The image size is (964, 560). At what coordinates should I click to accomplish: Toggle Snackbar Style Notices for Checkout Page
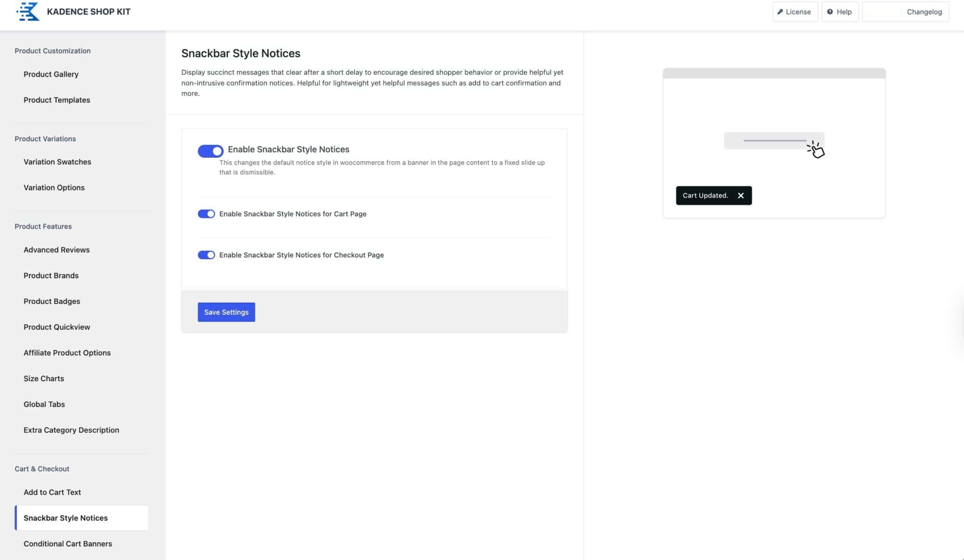pos(206,255)
